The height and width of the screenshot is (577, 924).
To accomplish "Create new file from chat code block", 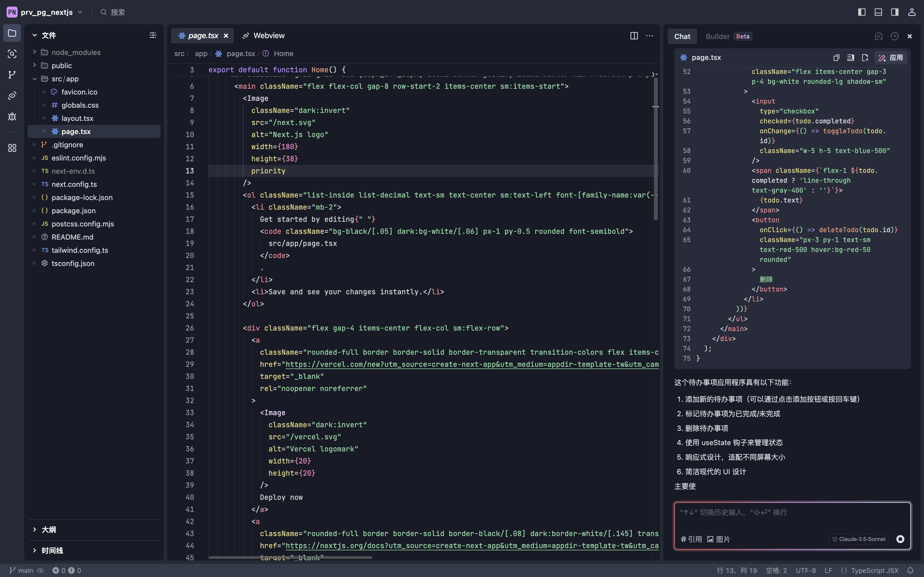I will pyautogui.click(x=865, y=57).
